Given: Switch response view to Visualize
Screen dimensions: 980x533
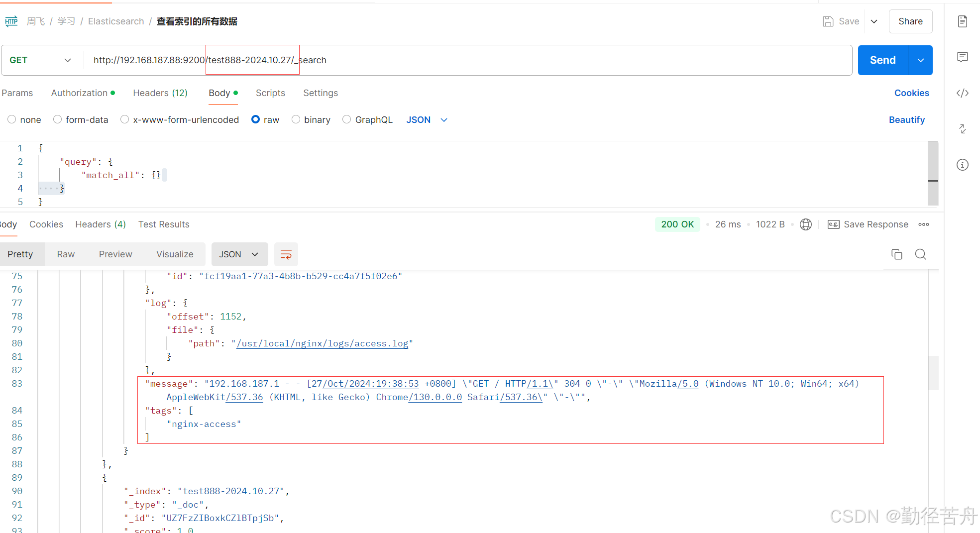Looking at the screenshot, I should pyautogui.click(x=175, y=254).
